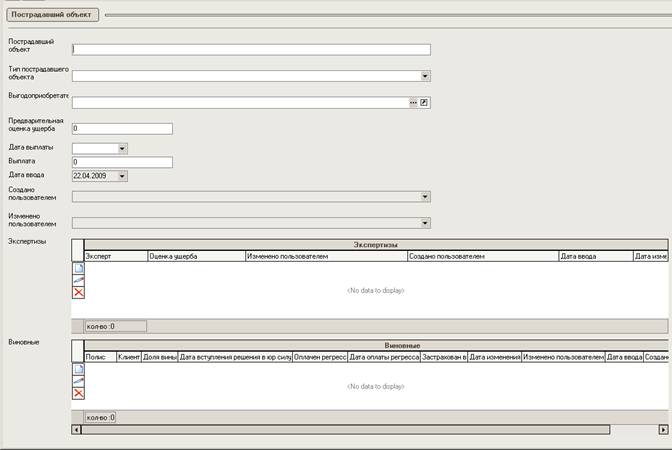The image size is (672, 450).
Task: Delete record in Виновные grid
Action: [78, 393]
